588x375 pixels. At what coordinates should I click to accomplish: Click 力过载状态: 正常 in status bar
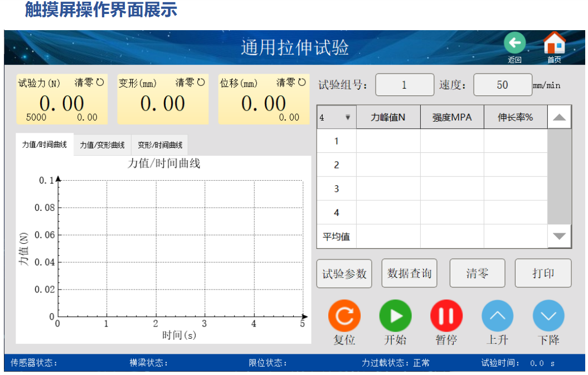(x=396, y=363)
